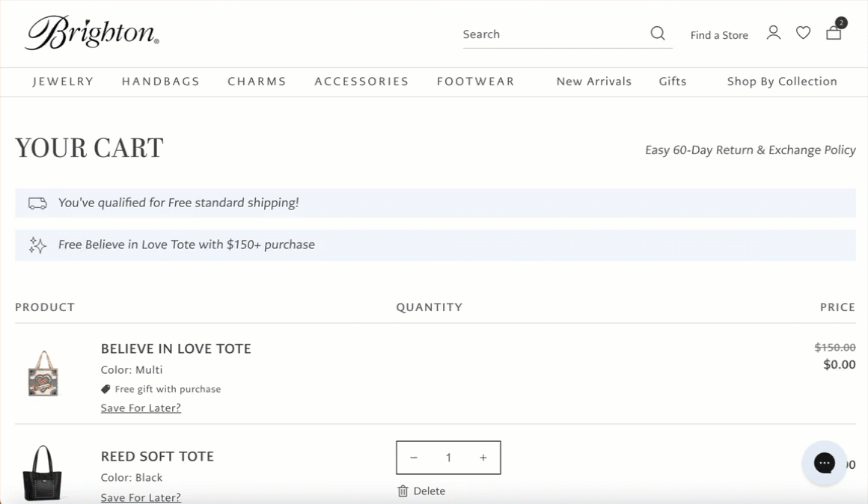Click the Free gift with purchase label
Image resolution: width=868 pixels, height=504 pixels.
click(168, 390)
